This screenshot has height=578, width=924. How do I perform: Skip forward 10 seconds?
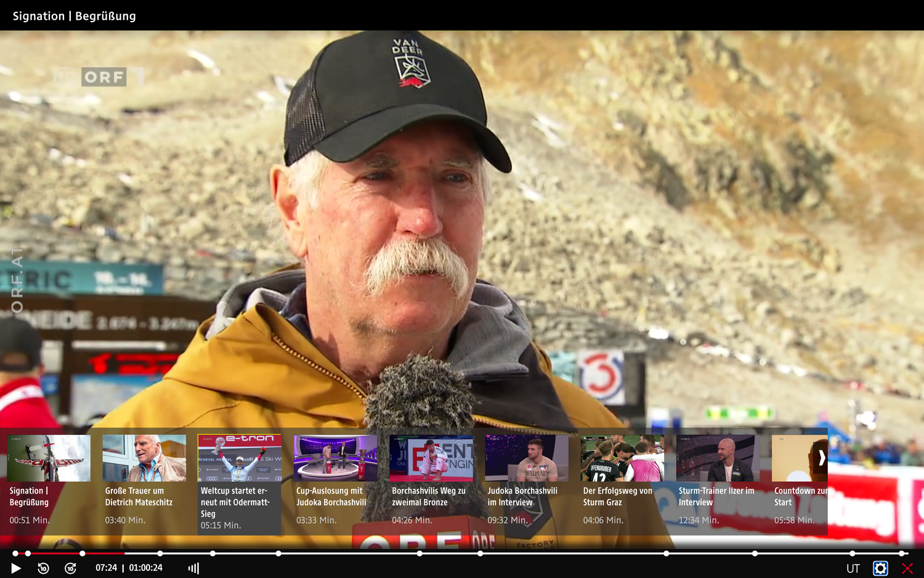[x=71, y=568]
